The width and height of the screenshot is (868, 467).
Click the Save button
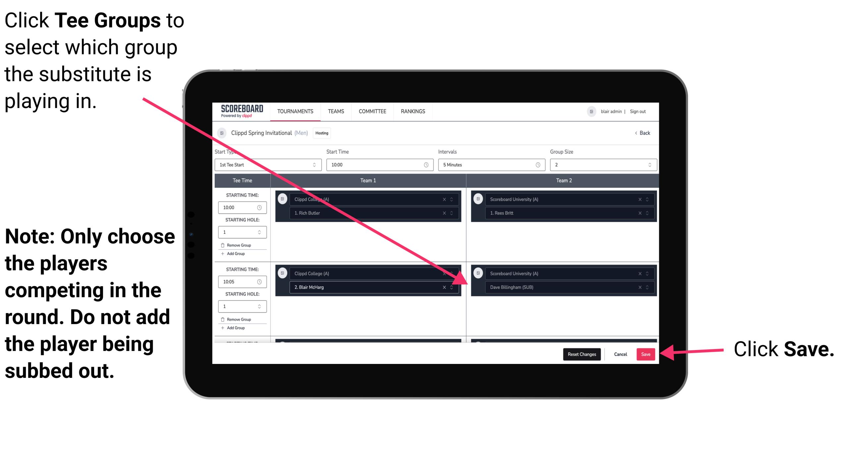coord(646,354)
